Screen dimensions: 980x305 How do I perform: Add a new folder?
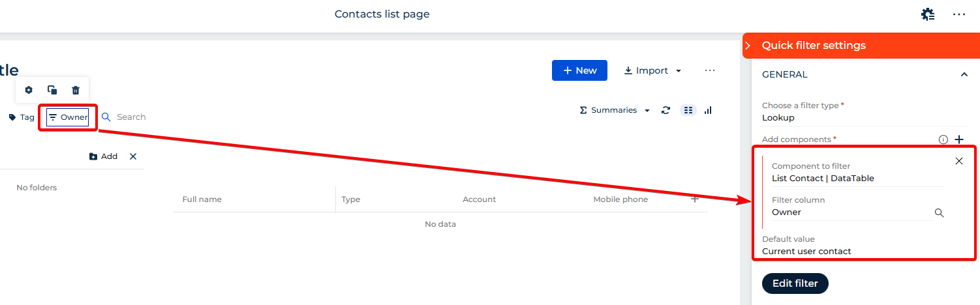click(103, 156)
